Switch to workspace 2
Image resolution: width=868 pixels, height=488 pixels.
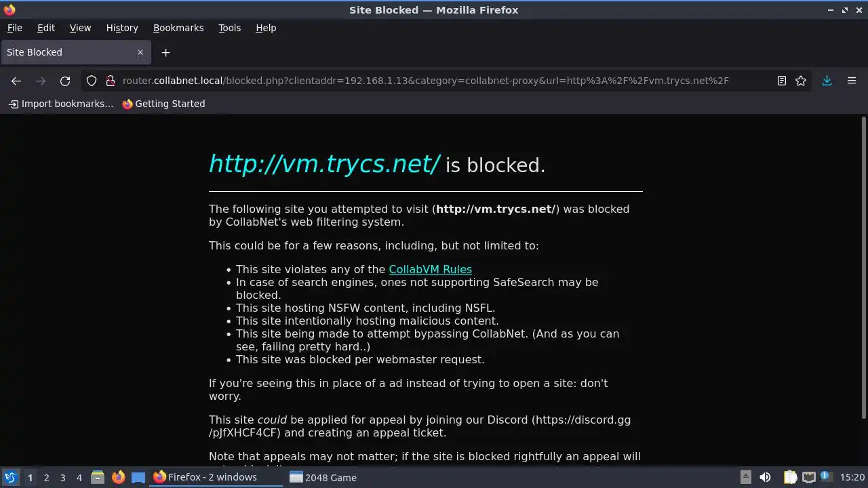(x=46, y=477)
